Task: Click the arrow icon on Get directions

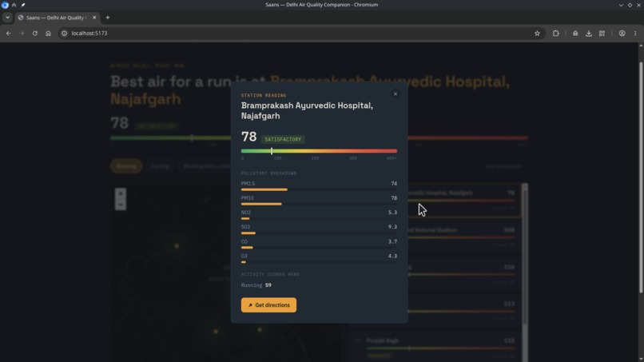Action: [250, 305]
